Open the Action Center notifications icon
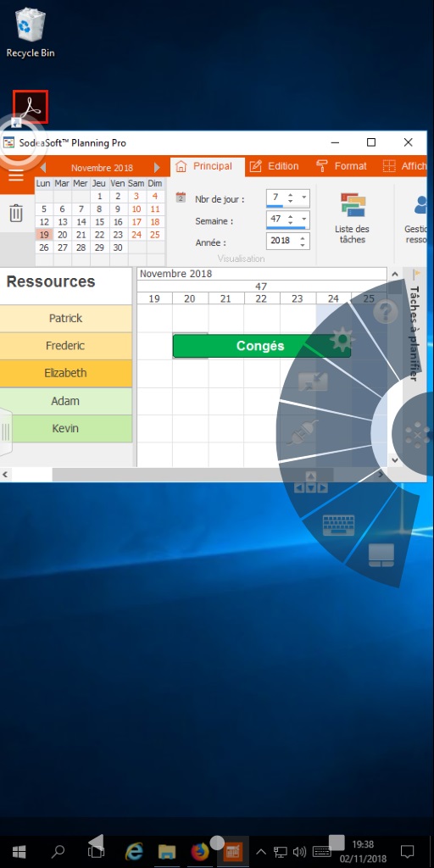The height and width of the screenshot is (868, 434). pyautogui.click(x=407, y=851)
